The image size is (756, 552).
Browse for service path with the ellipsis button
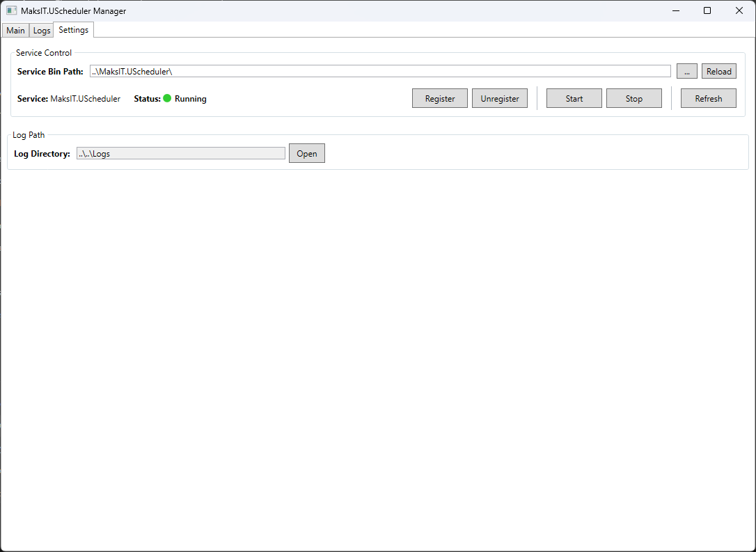[x=686, y=71]
